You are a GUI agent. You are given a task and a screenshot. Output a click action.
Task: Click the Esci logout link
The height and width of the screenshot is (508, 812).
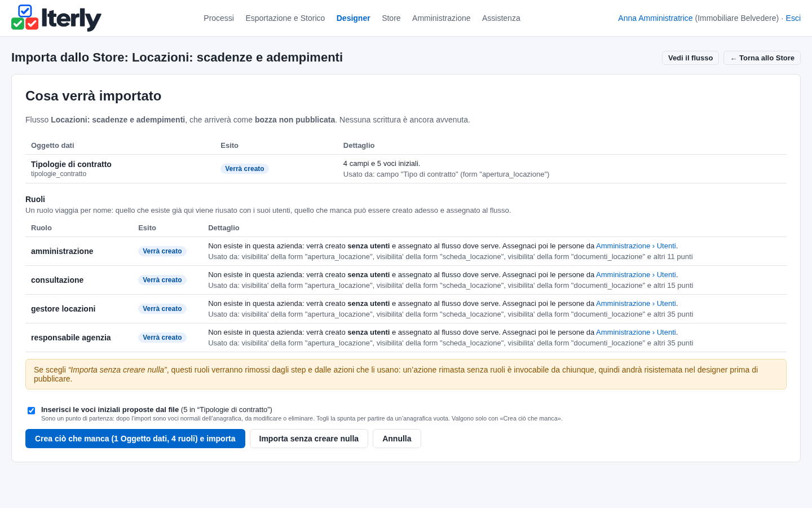tap(793, 18)
